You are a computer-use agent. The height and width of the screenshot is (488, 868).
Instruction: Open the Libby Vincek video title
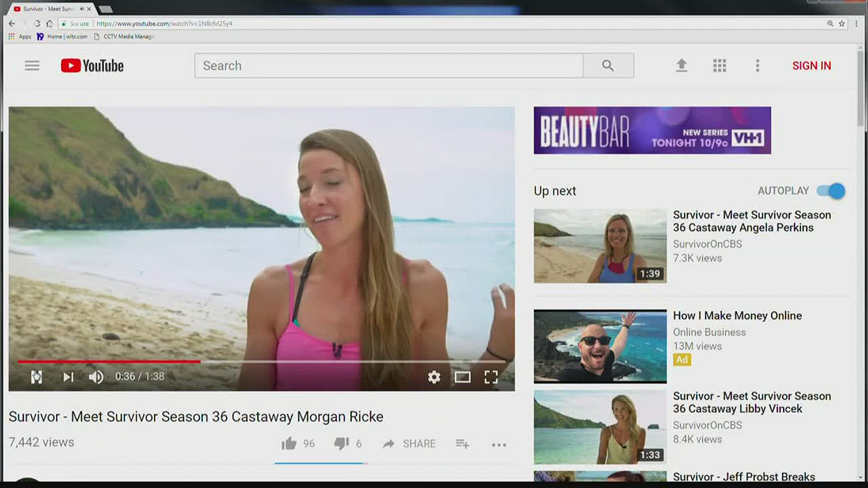tap(752, 402)
